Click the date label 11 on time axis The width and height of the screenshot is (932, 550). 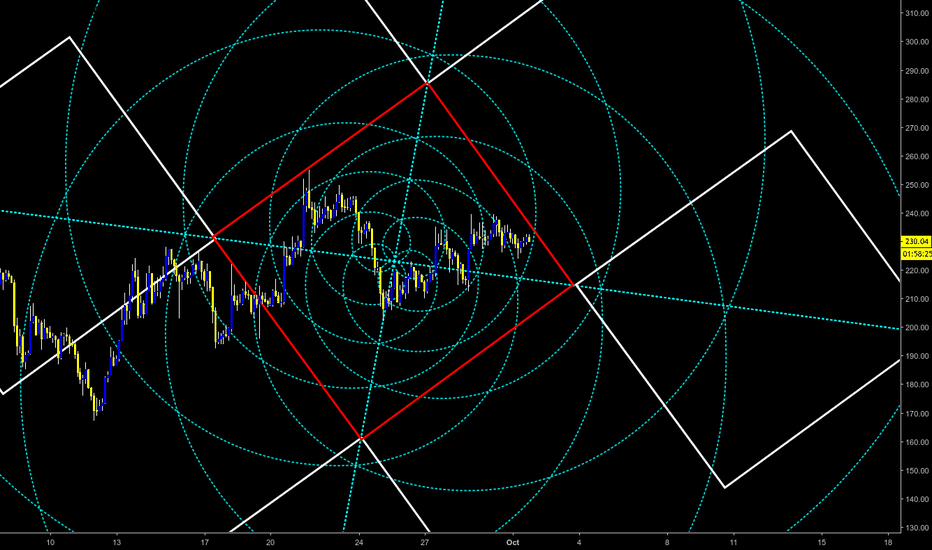click(733, 542)
